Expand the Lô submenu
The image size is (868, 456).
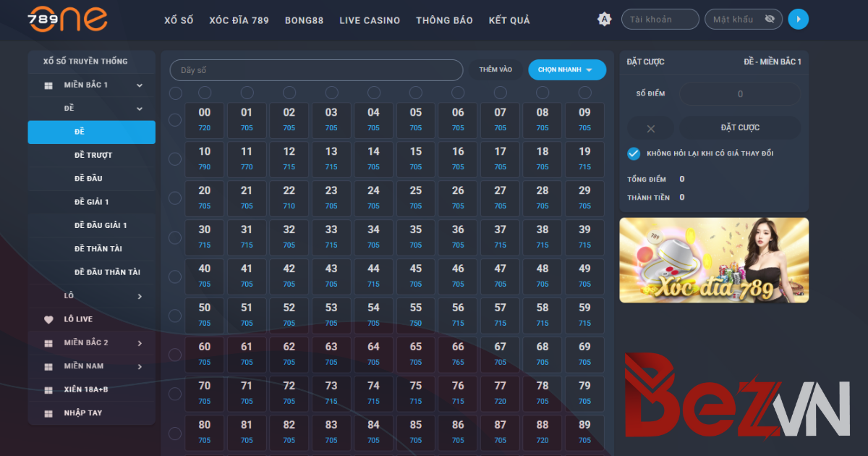click(x=139, y=296)
